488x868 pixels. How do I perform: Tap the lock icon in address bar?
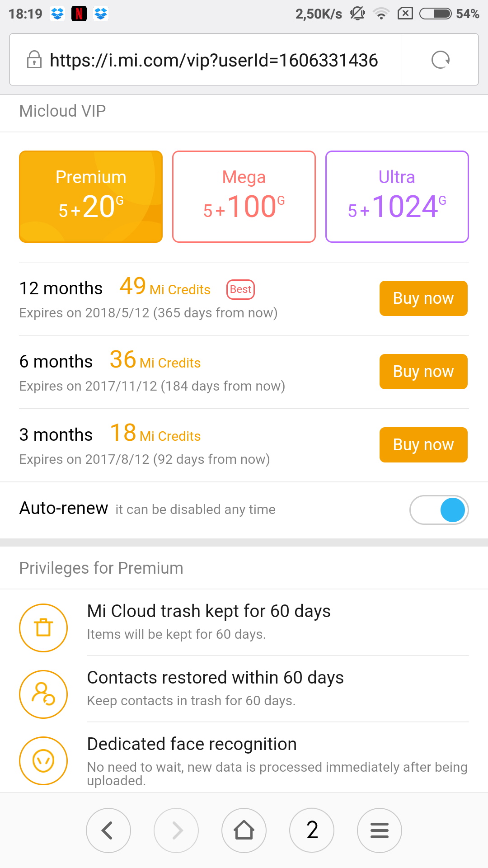pyautogui.click(x=34, y=60)
